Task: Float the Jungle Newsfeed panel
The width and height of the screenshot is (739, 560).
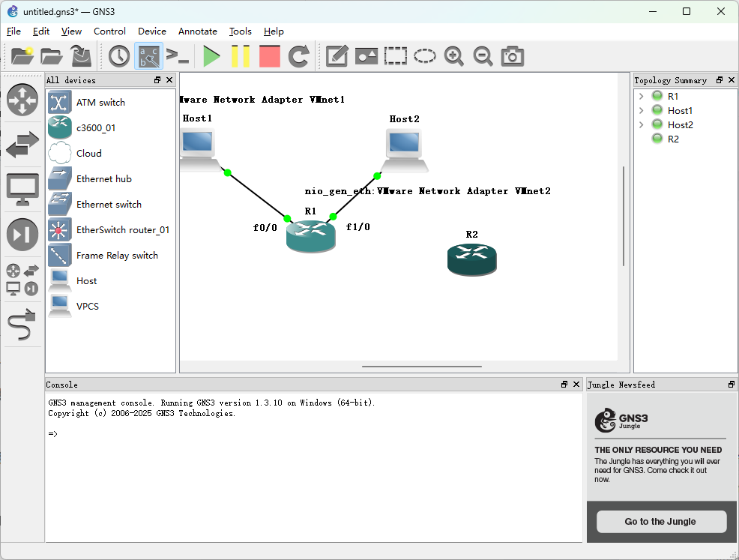Action: [732, 384]
